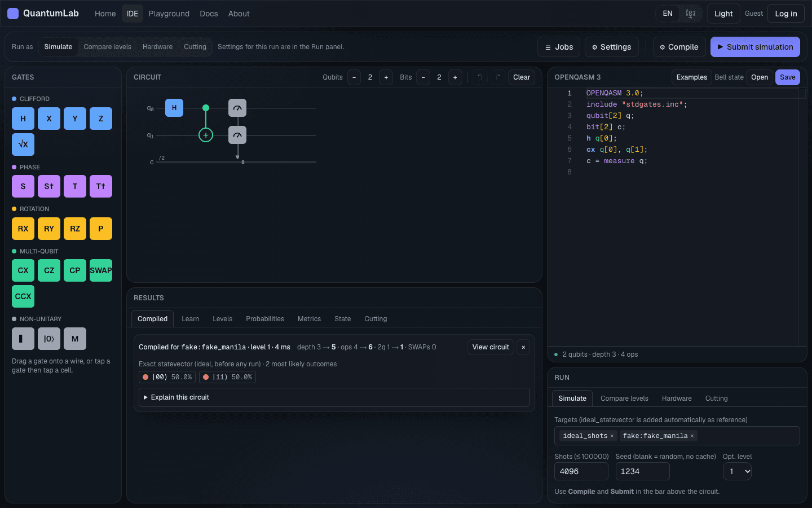The height and width of the screenshot is (508, 812).
Task: Toggle the Light theme button
Action: pos(723,14)
